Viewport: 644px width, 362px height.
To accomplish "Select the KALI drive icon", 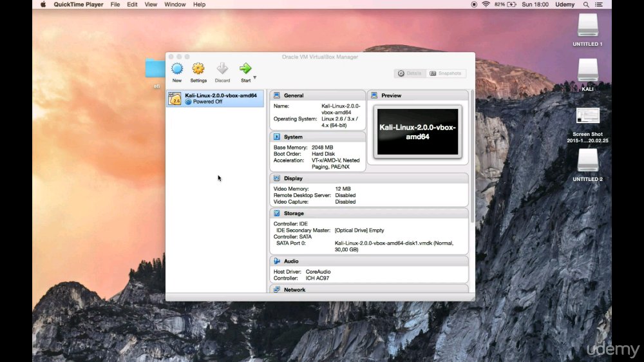I will (x=588, y=70).
